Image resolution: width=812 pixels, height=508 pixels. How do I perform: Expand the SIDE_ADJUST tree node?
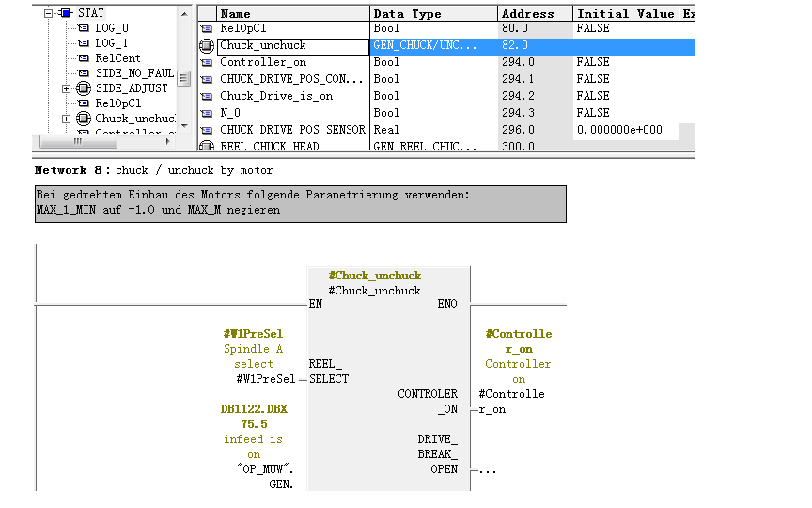click(x=67, y=88)
